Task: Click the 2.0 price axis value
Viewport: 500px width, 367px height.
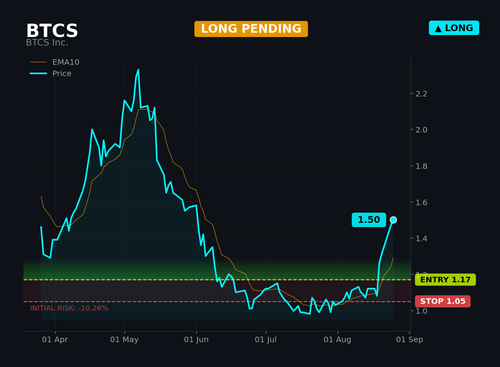Action: coord(421,130)
